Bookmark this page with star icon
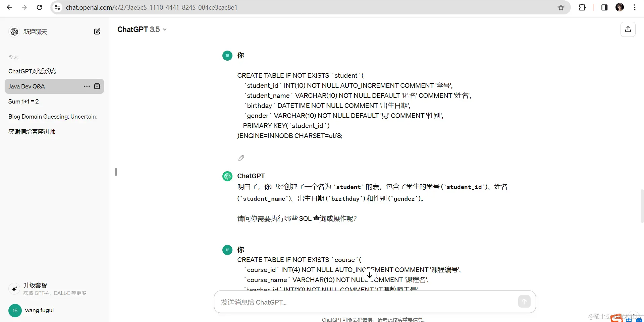This screenshot has width=644, height=322. coord(561,7)
